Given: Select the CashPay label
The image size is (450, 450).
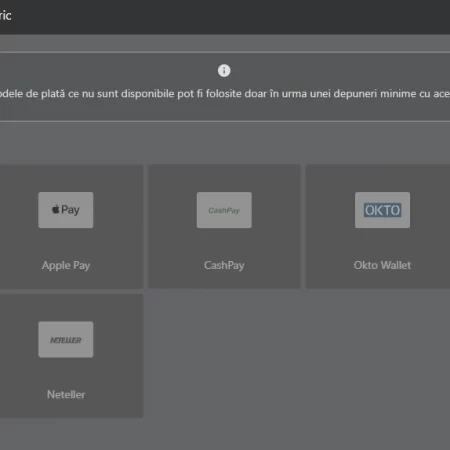Looking at the screenshot, I should 224,265.
